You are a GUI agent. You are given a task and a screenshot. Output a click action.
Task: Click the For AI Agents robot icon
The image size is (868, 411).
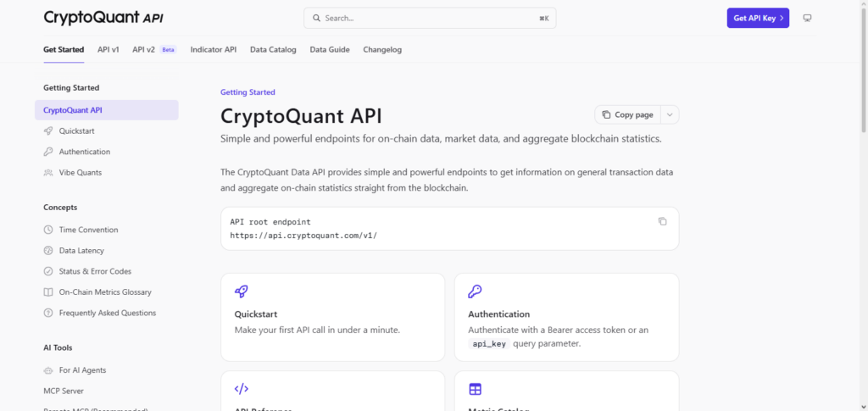coord(48,370)
